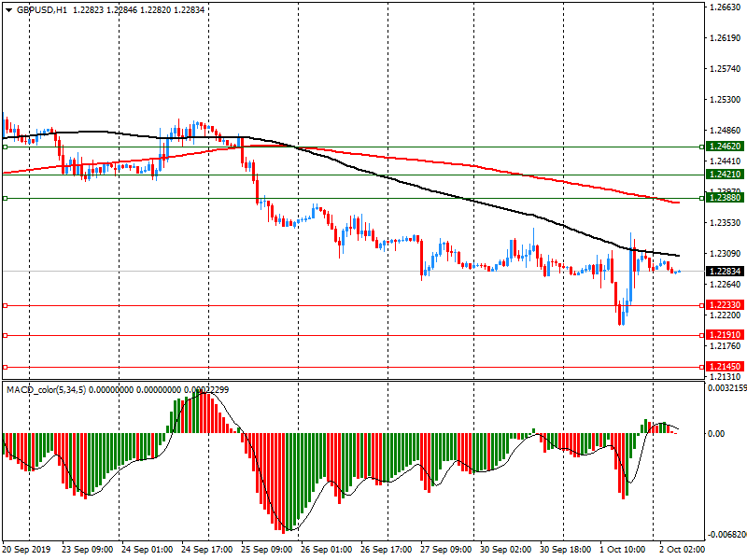The image size is (747, 560).
Task: Click the MACD zero level label 0.00
Action: tap(716, 434)
